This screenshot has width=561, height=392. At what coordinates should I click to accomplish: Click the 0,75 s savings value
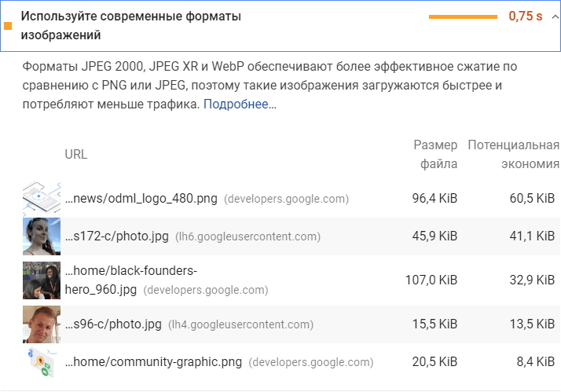coord(526,16)
